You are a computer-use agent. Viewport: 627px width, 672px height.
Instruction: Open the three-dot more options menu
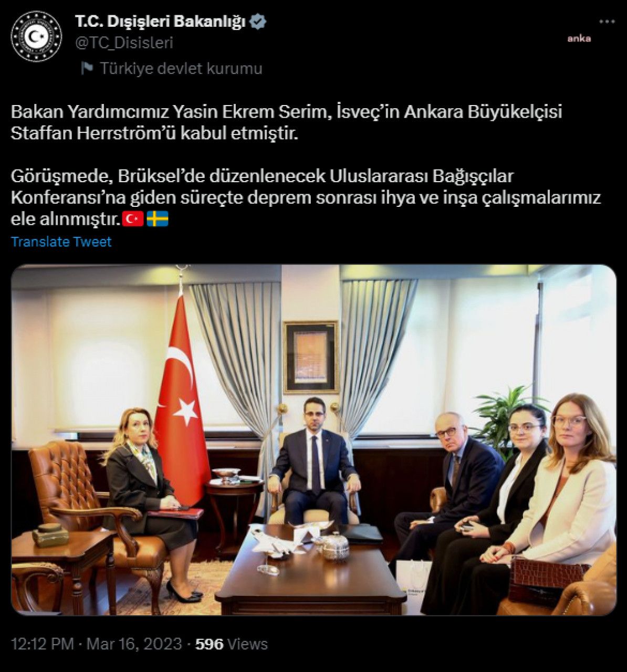point(607,22)
